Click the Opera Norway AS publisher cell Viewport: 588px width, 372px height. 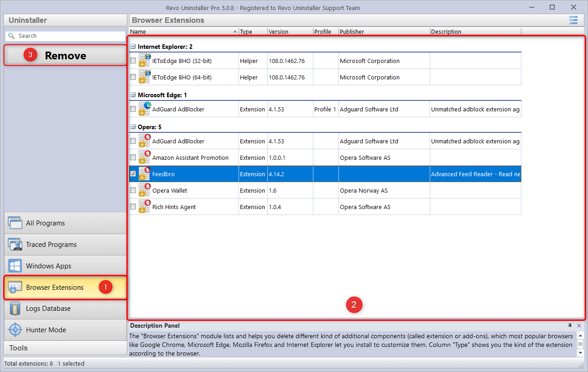pyautogui.click(x=384, y=190)
